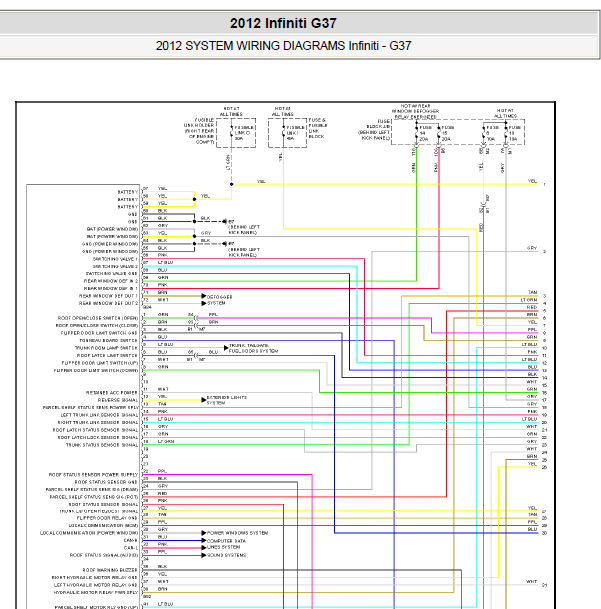Click the arrow pointing to POWER WINDOWS SYSTEM

point(204,533)
